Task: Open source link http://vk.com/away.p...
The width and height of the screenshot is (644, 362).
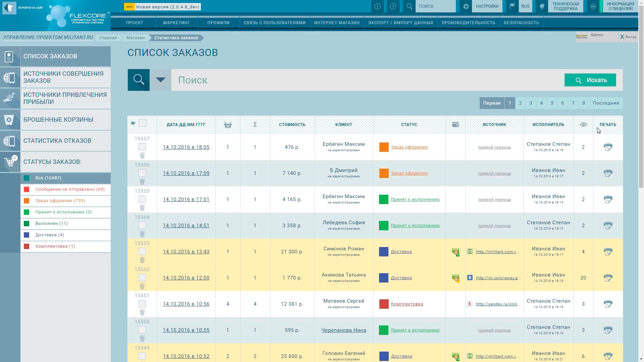Action: tap(498, 278)
